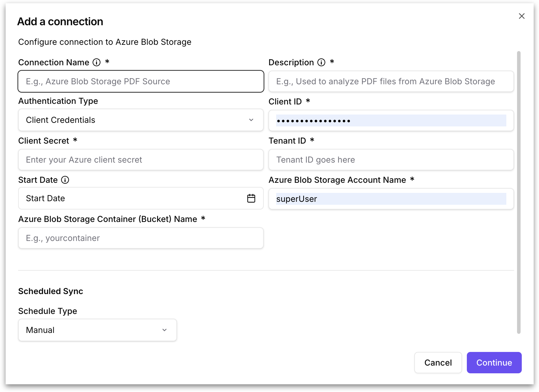
Task: Click the Container (Bucket) Name input
Action: click(141, 238)
